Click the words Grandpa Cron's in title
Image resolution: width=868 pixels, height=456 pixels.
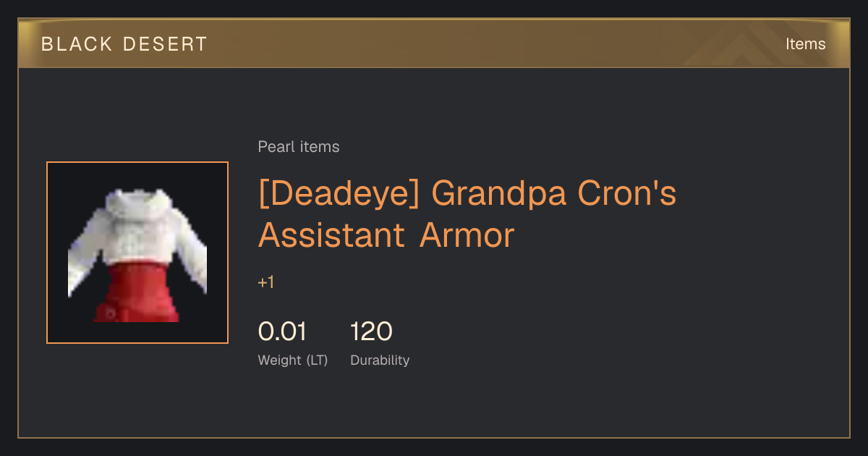point(554,194)
